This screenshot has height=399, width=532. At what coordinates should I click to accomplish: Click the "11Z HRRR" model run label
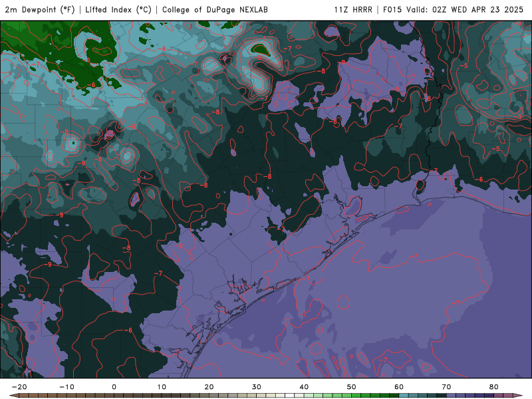[x=353, y=10]
